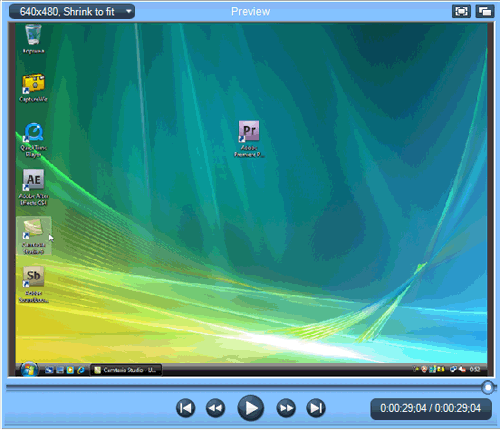500x430 pixels.
Task: Play the preview video
Action: (x=251, y=408)
